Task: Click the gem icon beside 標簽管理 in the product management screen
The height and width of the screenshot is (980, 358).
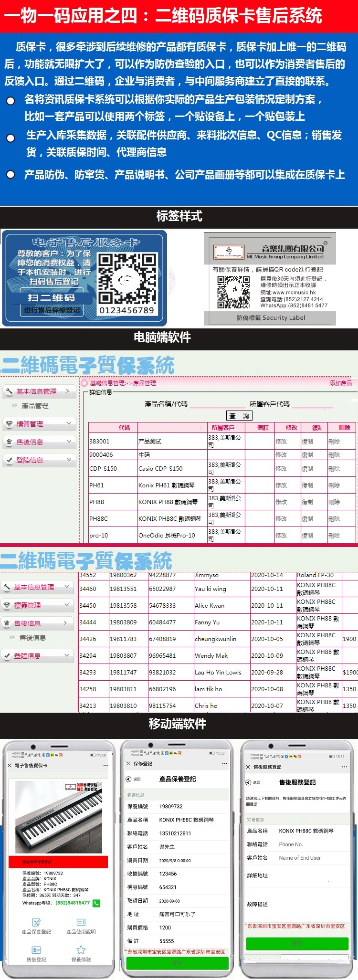Action: 9,423
